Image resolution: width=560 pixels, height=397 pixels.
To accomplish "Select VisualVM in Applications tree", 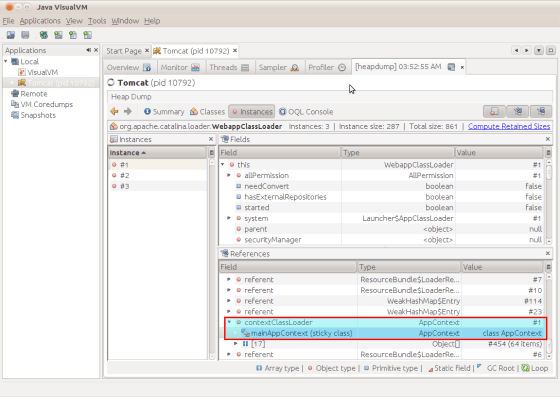I will pos(38,72).
